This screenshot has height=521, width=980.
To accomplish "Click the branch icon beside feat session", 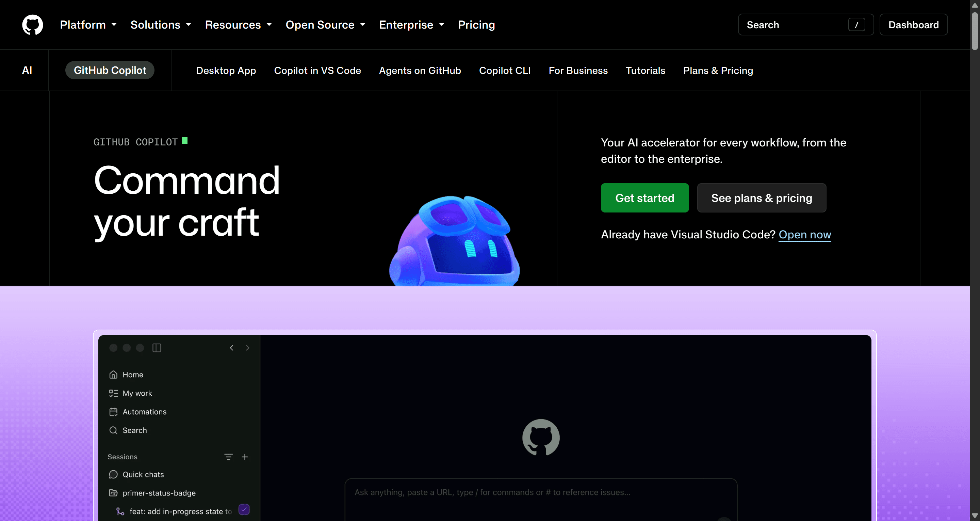I will pyautogui.click(x=120, y=511).
